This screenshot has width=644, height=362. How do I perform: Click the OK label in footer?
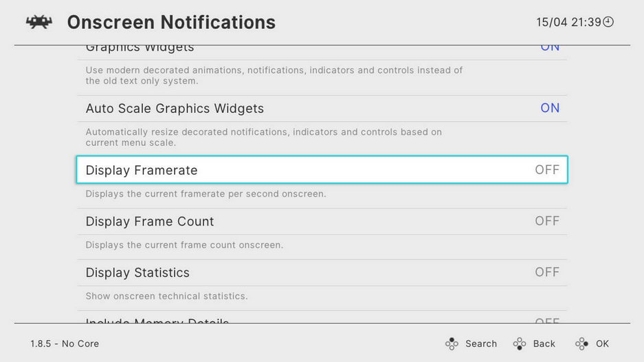tap(603, 343)
